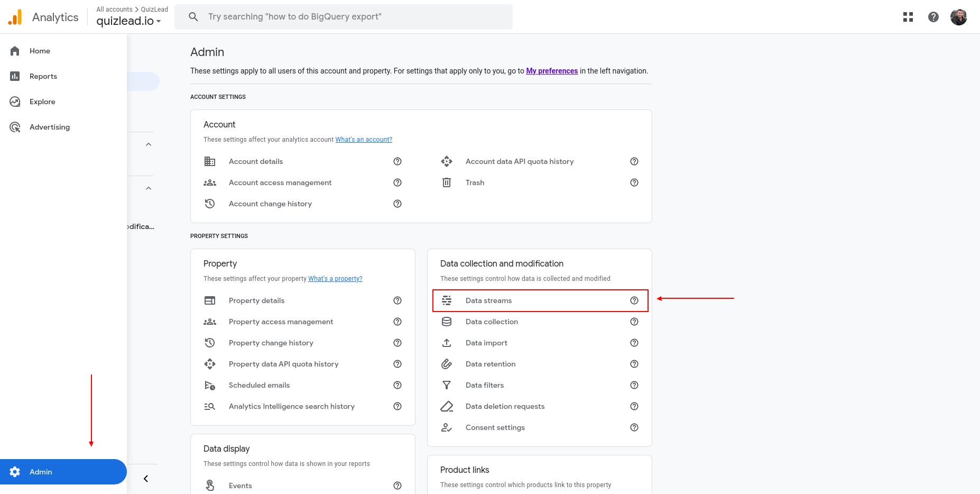Click the Data import upload icon
The height and width of the screenshot is (494, 980).
pyautogui.click(x=447, y=343)
